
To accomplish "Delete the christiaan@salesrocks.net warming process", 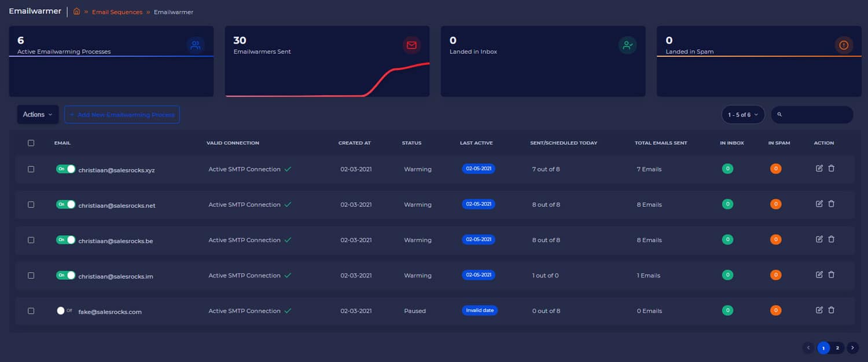I will pyautogui.click(x=832, y=204).
